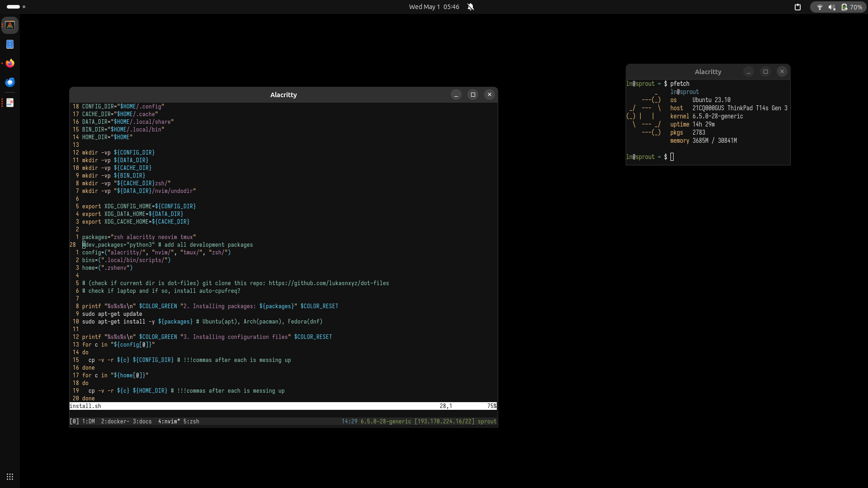The width and height of the screenshot is (868, 488).
Task: Click the pfetch command in small terminal
Action: [680, 84]
